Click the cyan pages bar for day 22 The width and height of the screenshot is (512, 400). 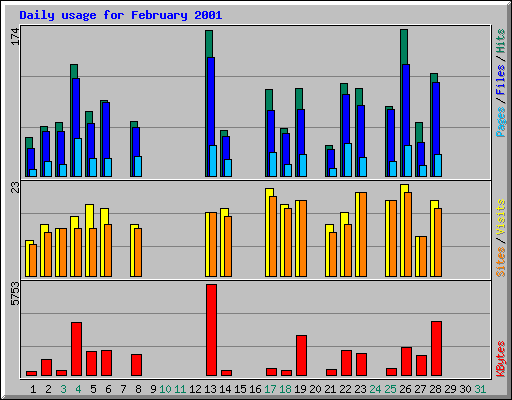(348, 160)
